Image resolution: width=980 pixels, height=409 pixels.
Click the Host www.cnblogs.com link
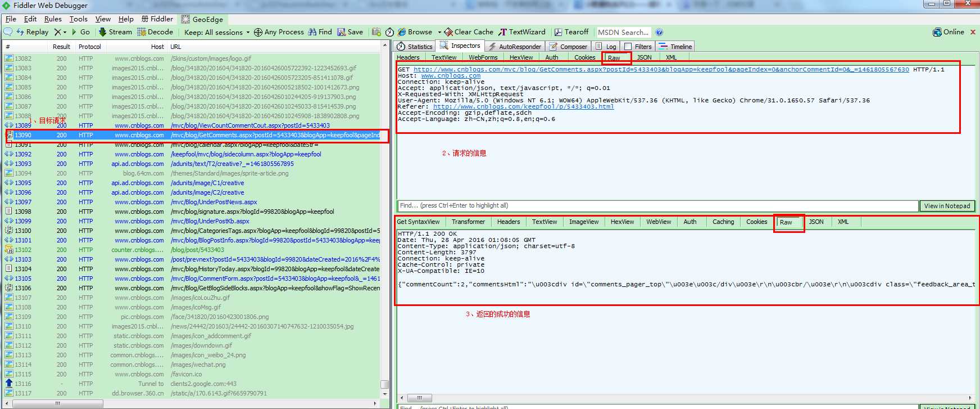(451, 75)
